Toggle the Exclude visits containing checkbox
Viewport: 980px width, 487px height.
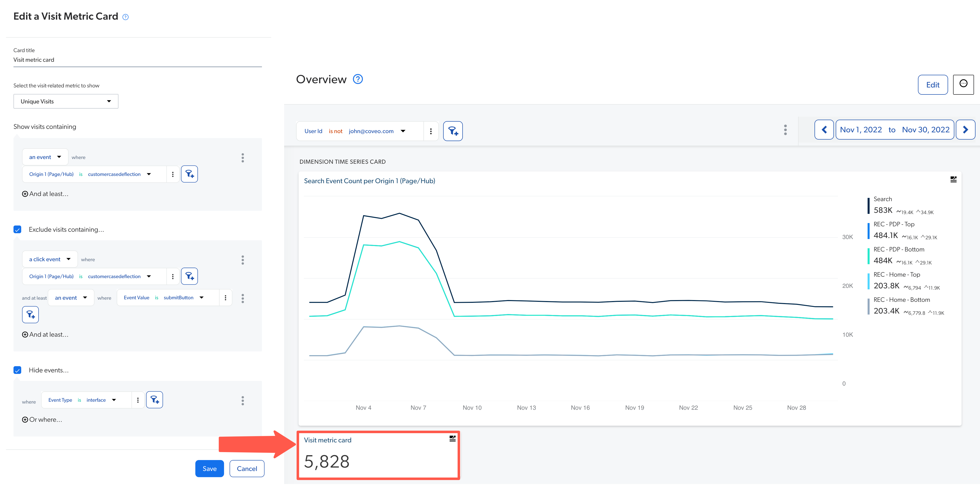tap(17, 230)
